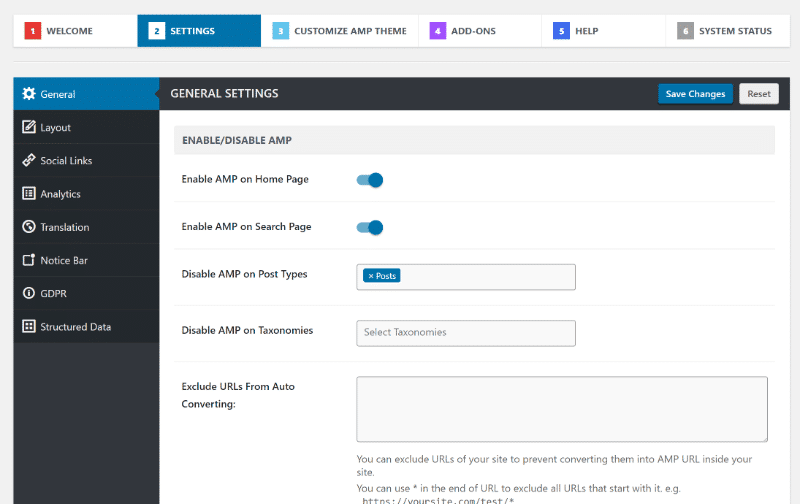Screen dimensions: 800x504
Task: Click the Social Links chain icon
Action: (29, 160)
